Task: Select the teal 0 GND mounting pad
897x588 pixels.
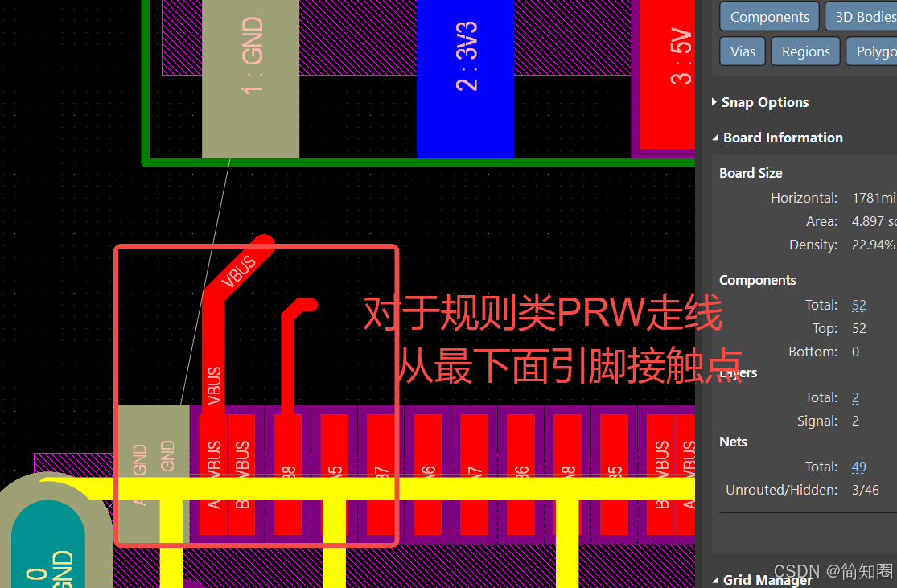Action: pyautogui.click(x=48, y=544)
